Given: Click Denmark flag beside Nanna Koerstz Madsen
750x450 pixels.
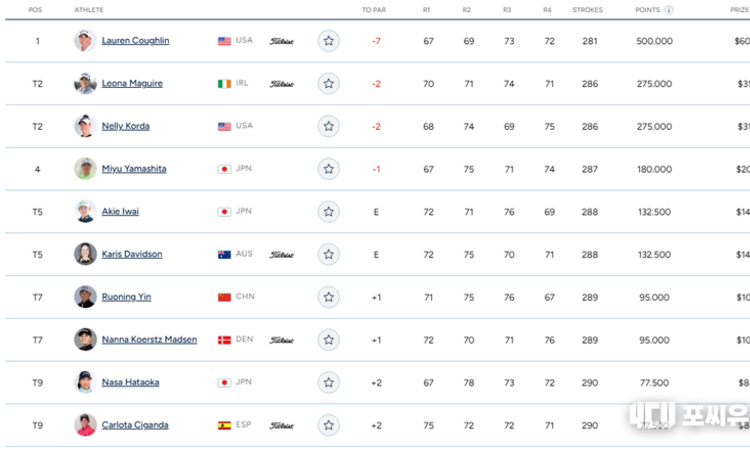Looking at the screenshot, I should 224,340.
